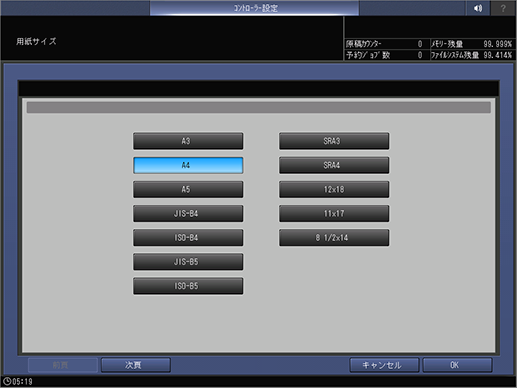Choose the A5 paper size
This screenshot has width=517, height=388.
(188, 189)
